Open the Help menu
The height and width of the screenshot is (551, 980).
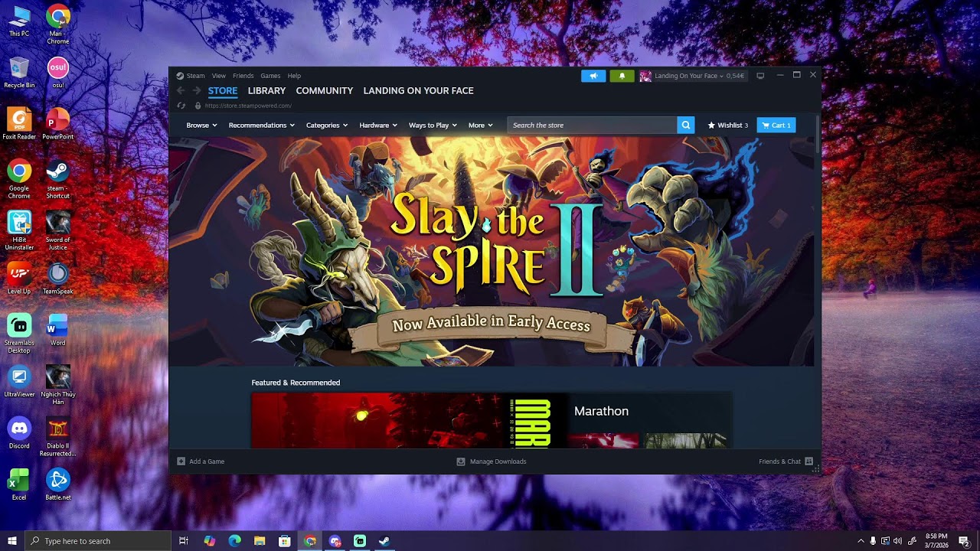(x=294, y=76)
